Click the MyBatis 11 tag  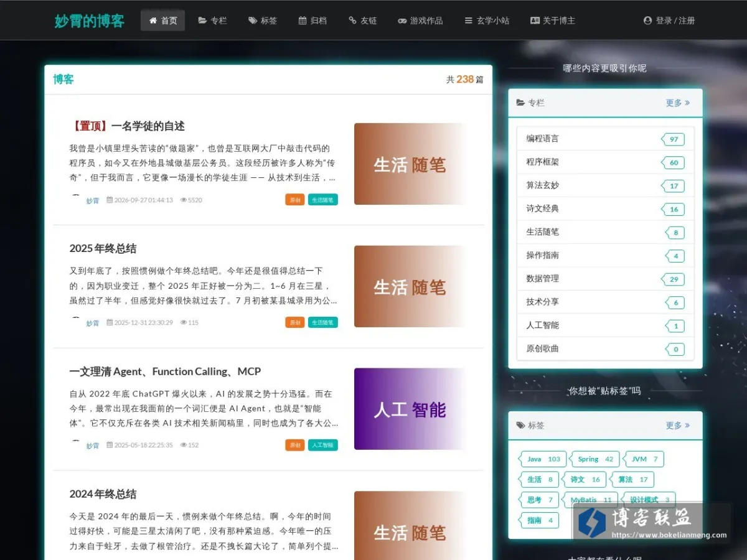coord(590,500)
